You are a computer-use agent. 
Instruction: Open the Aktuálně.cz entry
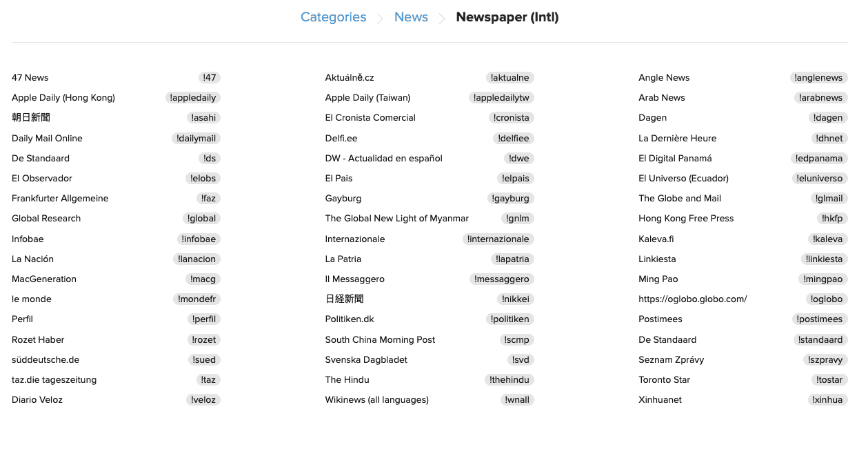pos(350,78)
